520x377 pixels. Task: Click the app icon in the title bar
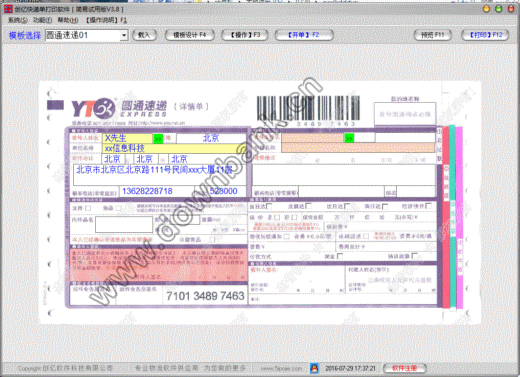click(x=8, y=8)
